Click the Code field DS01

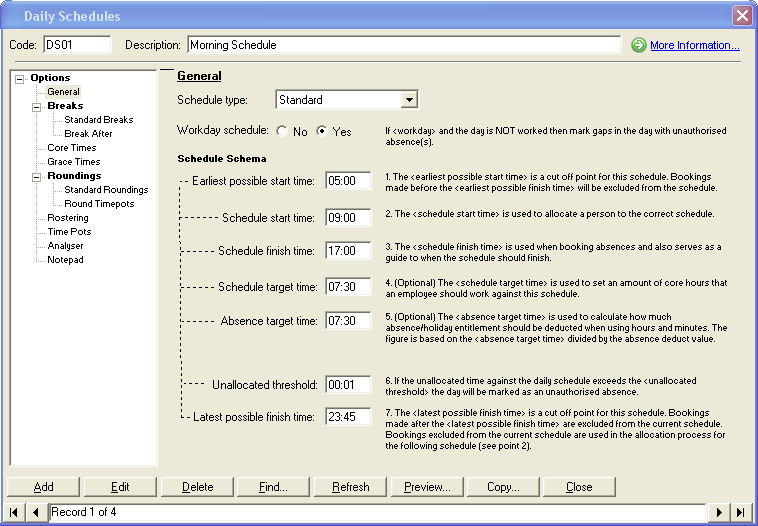pyautogui.click(x=77, y=45)
